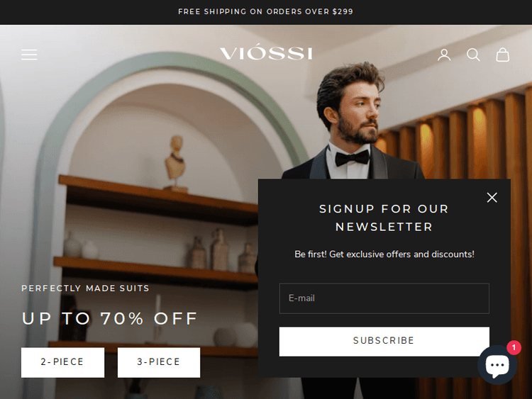Viewport: 532px width, 399px height.
Task: Go to homepage via VIÓSSI logo
Action: 266,52
